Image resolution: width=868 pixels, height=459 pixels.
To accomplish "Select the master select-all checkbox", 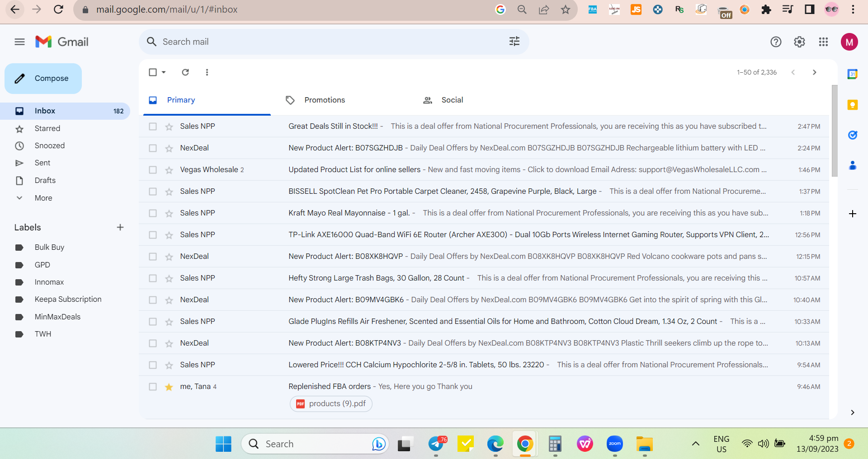I will 153,72.
